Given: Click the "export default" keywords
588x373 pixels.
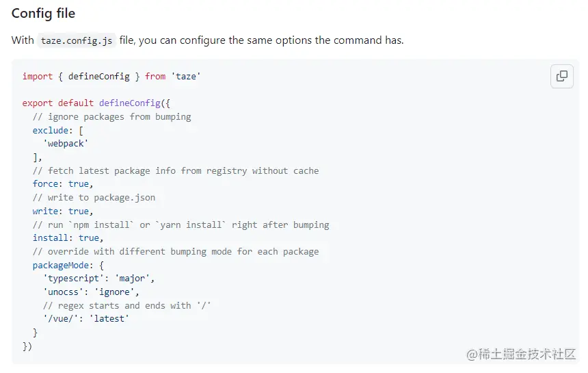Looking at the screenshot, I should tap(57, 103).
